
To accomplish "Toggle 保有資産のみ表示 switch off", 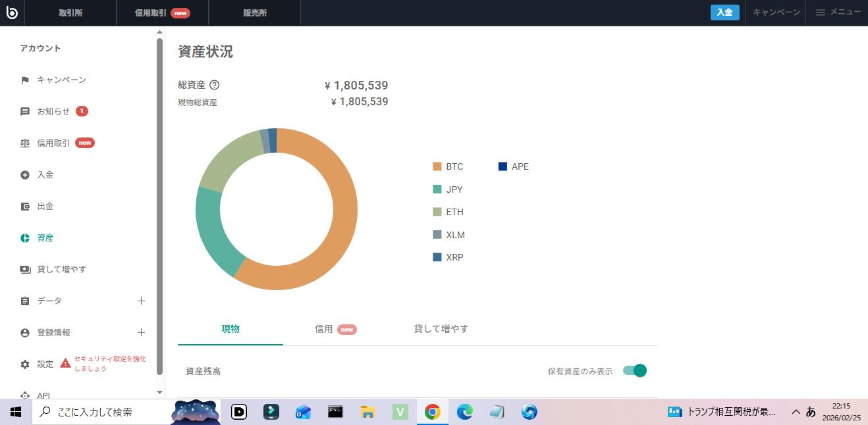I will (635, 371).
